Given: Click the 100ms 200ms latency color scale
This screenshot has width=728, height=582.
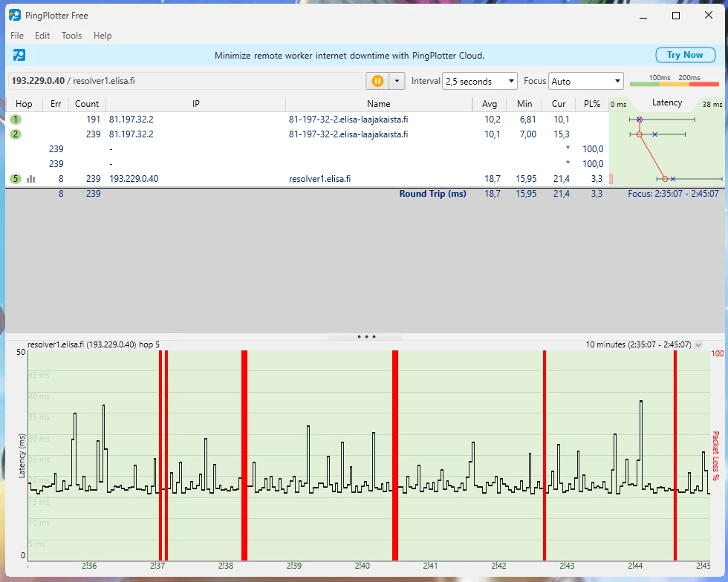Looking at the screenshot, I should coord(675,81).
